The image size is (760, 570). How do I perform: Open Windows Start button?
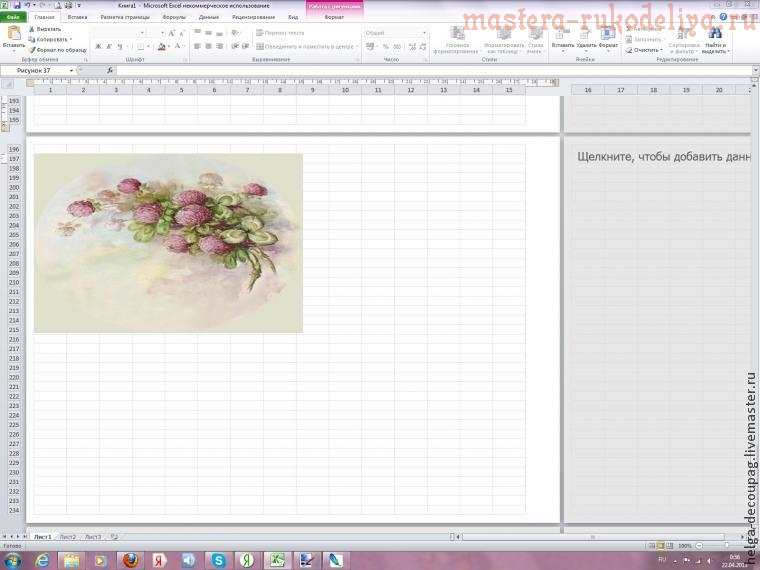coord(12,560)
